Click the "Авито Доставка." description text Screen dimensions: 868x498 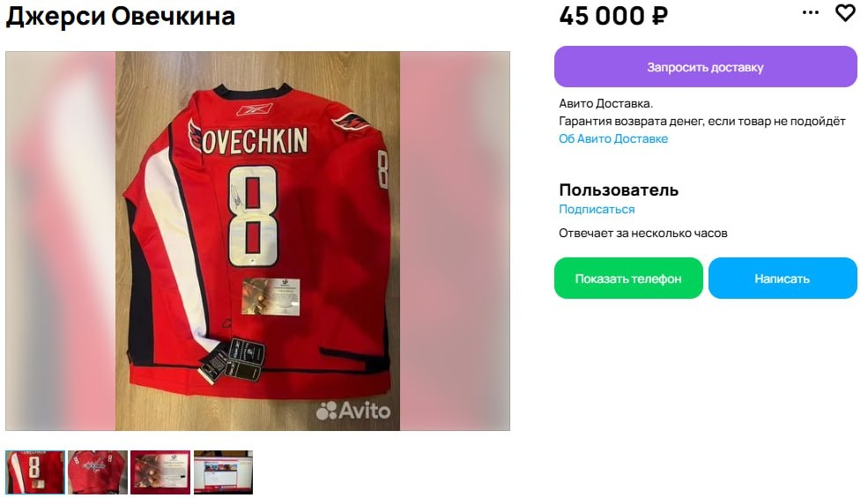click(x=605, y=104)
